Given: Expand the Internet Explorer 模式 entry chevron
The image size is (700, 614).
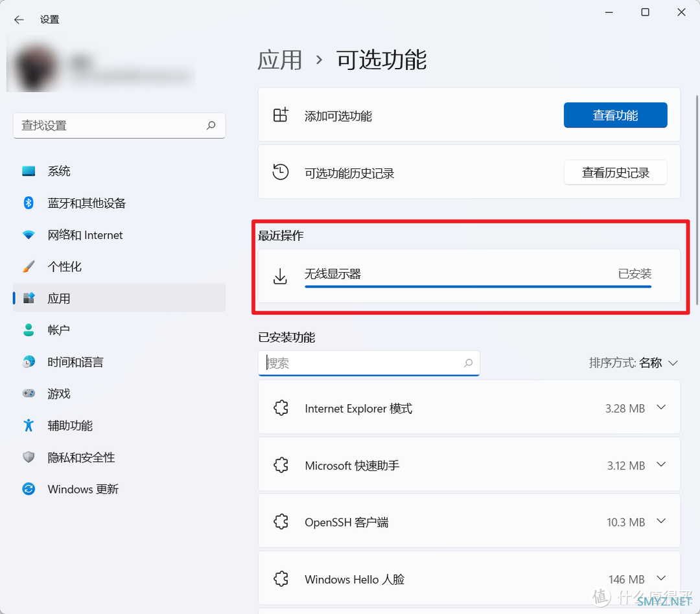Looking at the screenshot, I should 661,408.
